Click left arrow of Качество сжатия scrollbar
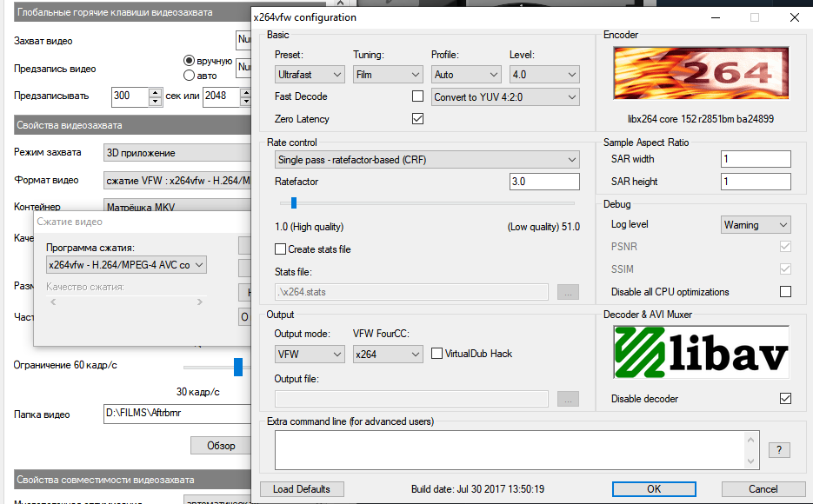 click(x=53, y=302)
